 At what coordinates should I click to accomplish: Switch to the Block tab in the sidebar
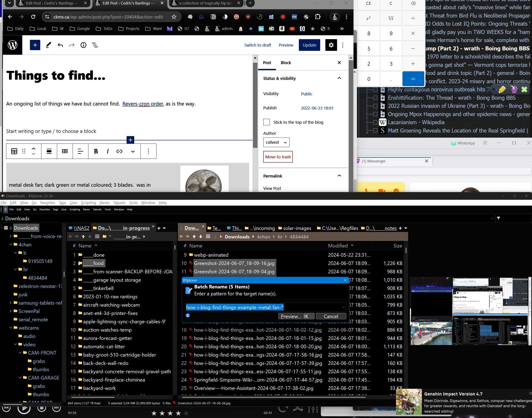click(286, 63)
